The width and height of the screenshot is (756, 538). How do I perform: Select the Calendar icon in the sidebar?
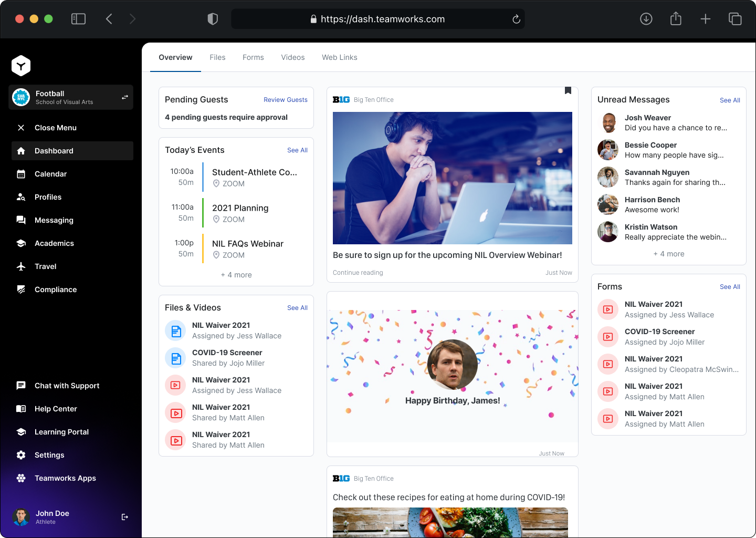21,174
